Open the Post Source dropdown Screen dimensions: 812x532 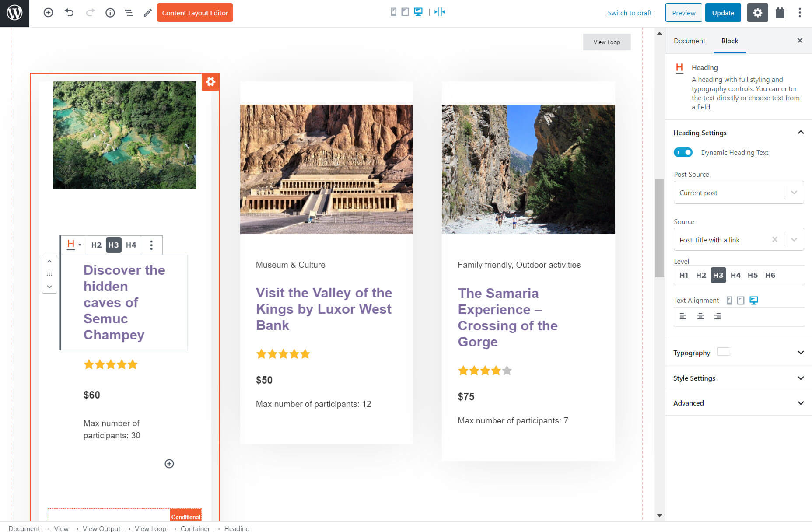(x=738, y=192)
